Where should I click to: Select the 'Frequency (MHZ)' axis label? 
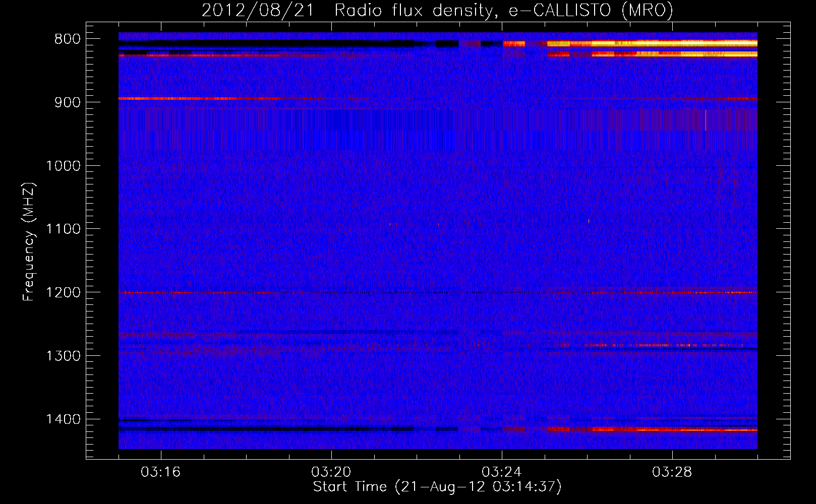[29, 242]
